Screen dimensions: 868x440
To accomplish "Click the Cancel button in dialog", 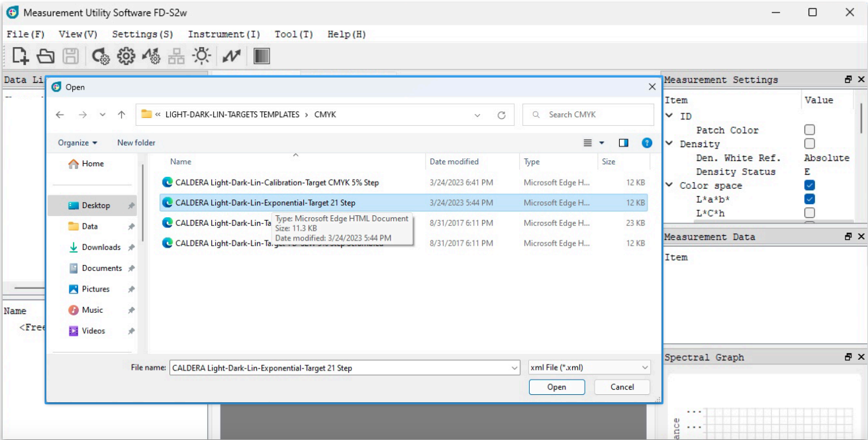I will point(622,387).
